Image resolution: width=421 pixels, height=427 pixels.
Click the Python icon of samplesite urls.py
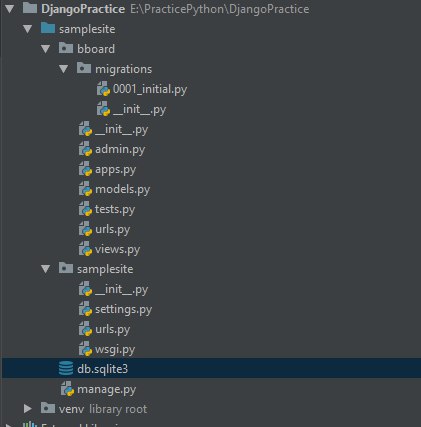tap(85, 329)
